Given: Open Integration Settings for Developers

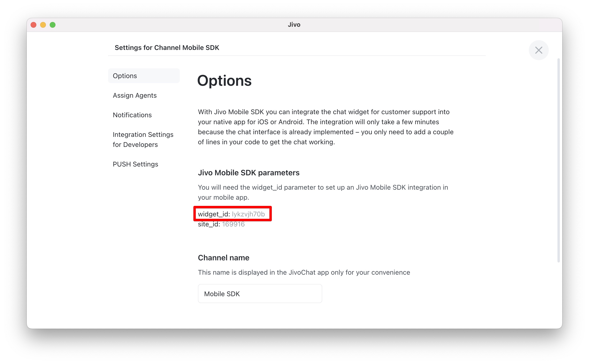Looking at the screenshot, I should click(143, 139).
